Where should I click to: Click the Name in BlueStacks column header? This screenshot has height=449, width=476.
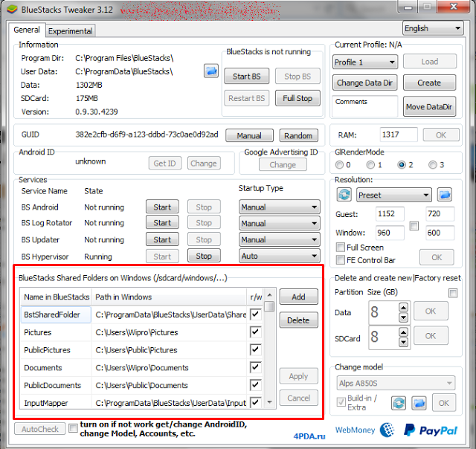click(x=57, y=297)
